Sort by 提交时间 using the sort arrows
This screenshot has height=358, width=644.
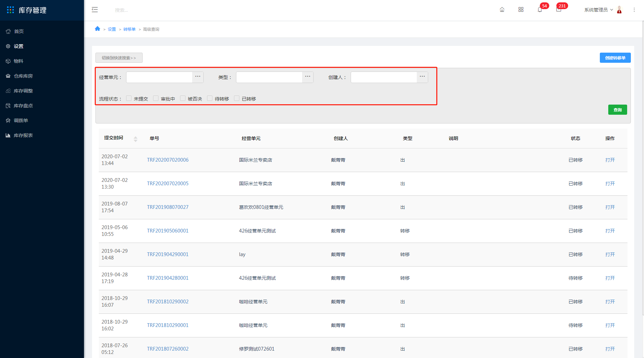tap(136, 139)
